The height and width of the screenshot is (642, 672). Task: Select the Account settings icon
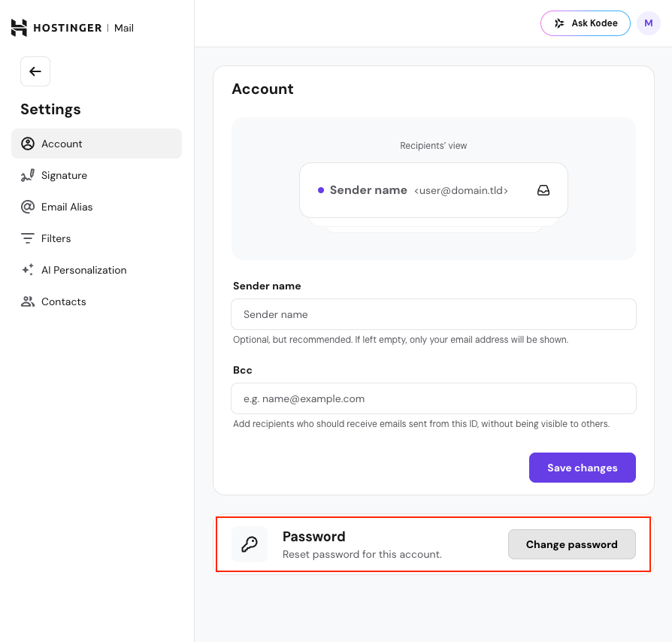pos(28,144)
